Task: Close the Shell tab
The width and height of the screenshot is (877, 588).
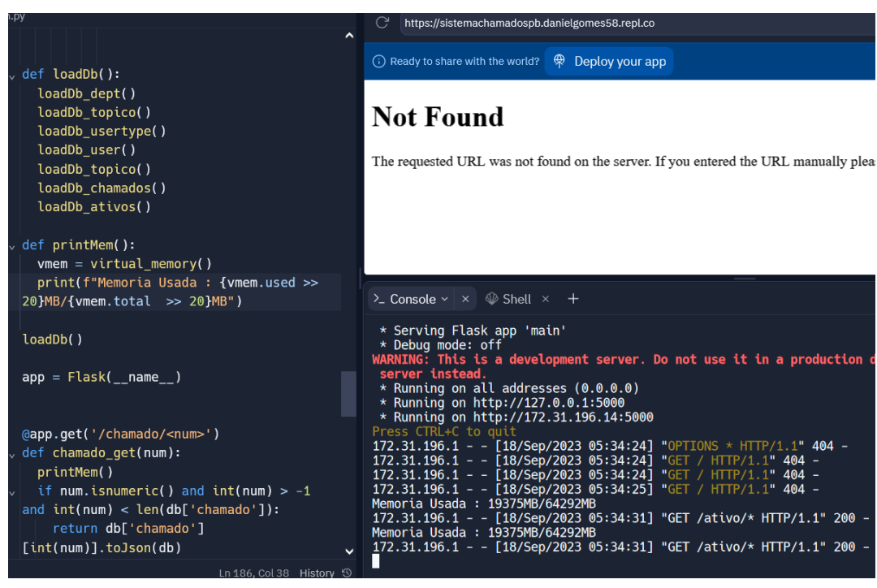Action: tap(546, 300)
